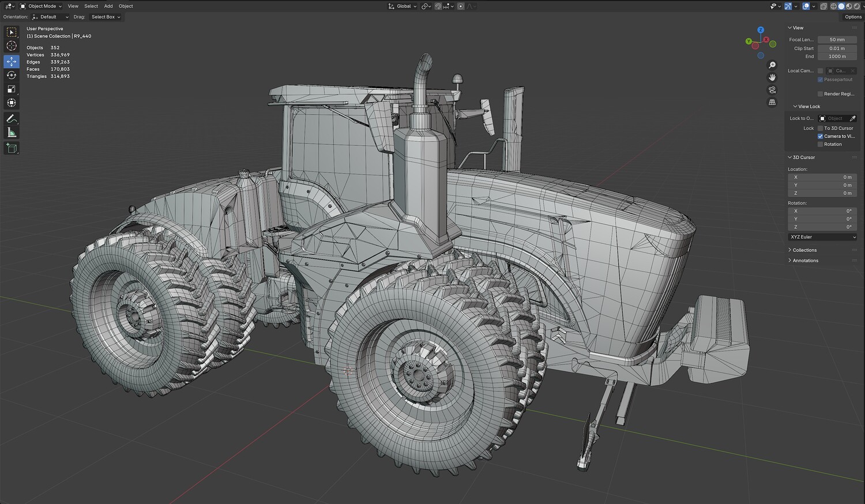Screen dimensions: 865x504
Task: Open the Add menu
Action: [x=108, y=6]
